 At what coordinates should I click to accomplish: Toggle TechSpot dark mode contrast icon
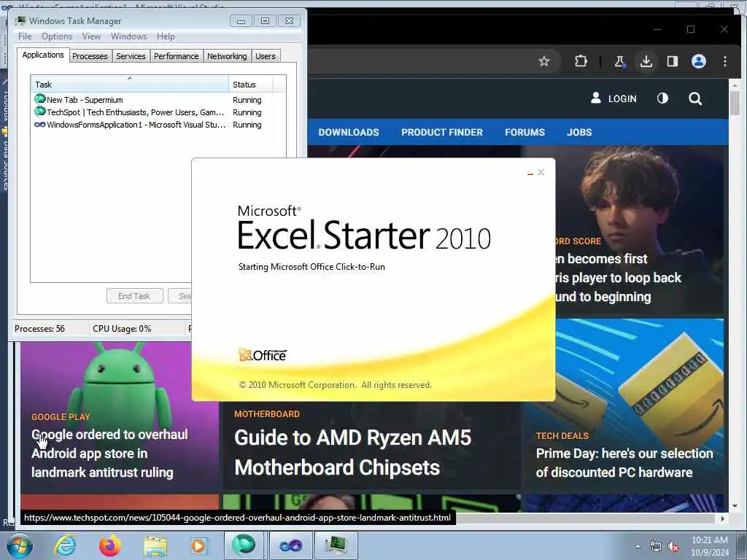[662, 98]
